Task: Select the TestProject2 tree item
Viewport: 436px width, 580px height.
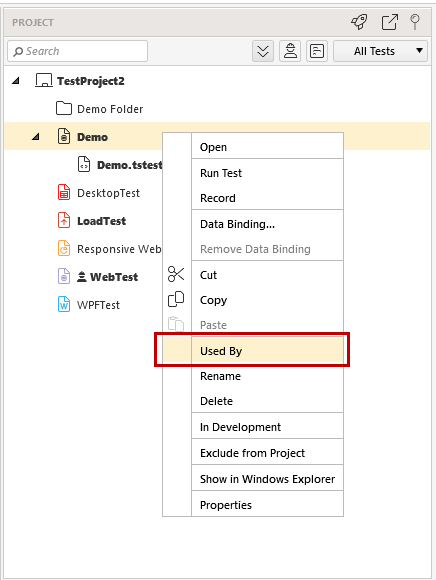Action: pyautogui.click(x=91, y=81)
